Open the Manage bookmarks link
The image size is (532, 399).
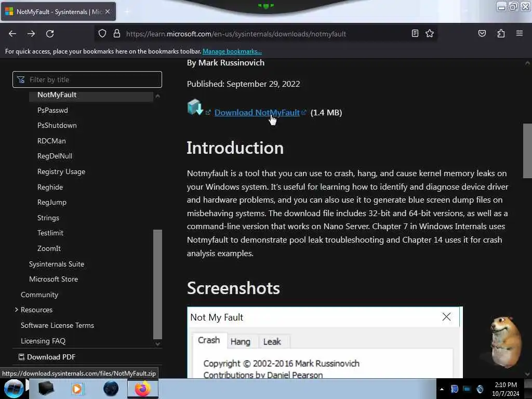coord(232,51)
